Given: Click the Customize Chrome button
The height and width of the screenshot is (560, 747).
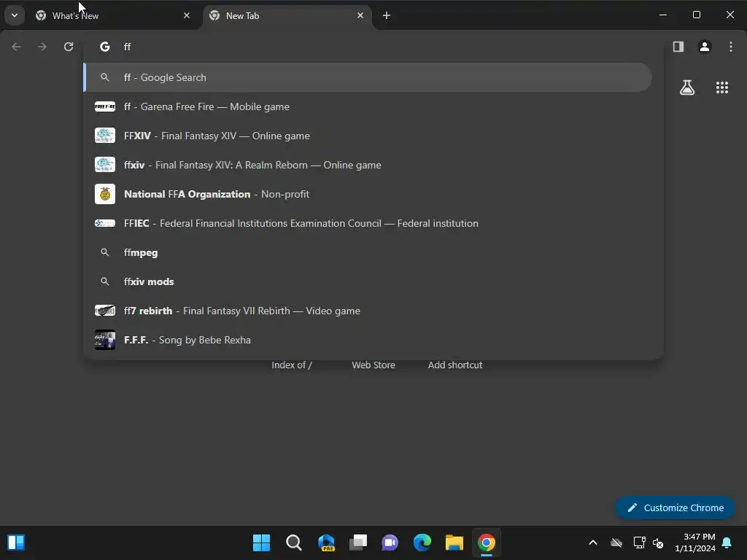Looking at the screenshot, I should [675, 508].
